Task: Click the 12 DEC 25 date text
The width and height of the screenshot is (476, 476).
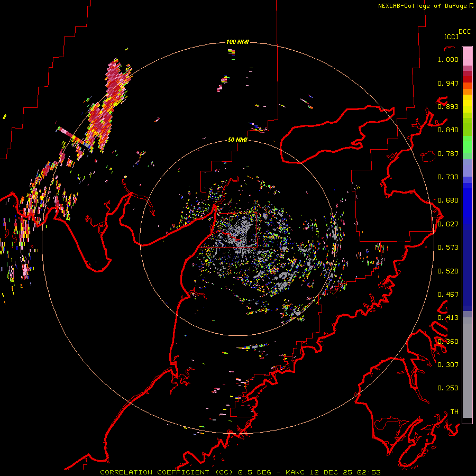Action: click(x=331, y=472)
